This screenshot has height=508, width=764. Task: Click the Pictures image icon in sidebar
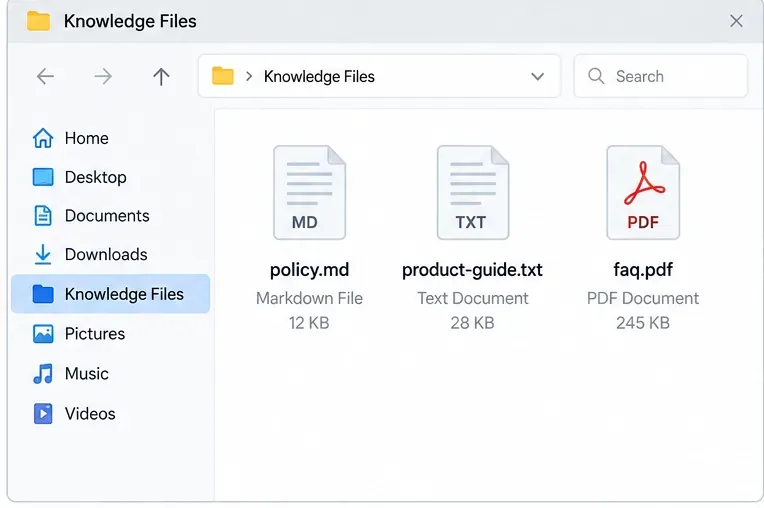click(x=43, y=334)
